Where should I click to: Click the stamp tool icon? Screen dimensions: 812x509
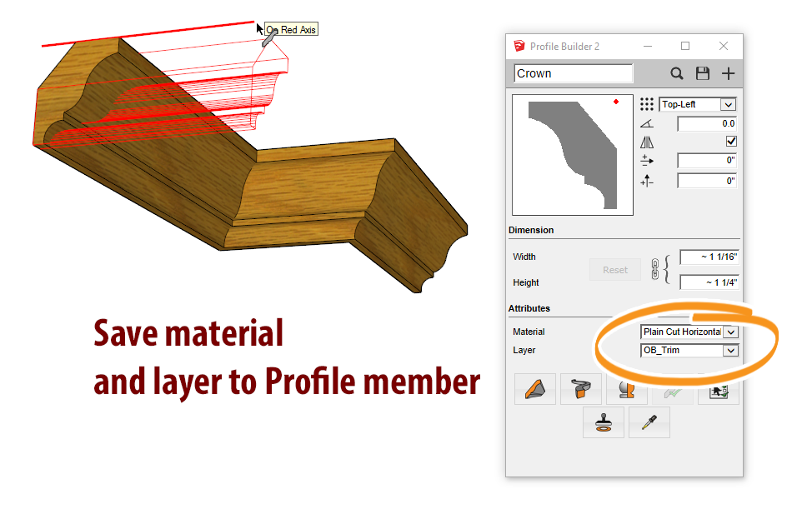604,422
